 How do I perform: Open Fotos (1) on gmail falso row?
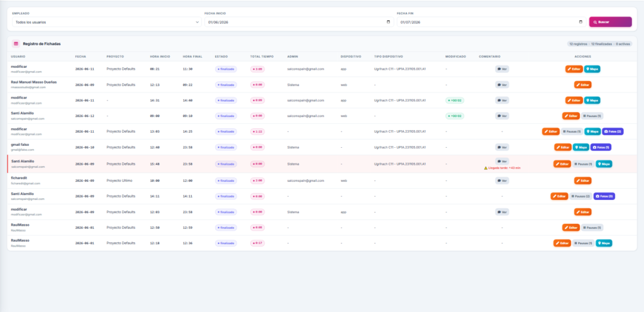(x=601, y=147)
